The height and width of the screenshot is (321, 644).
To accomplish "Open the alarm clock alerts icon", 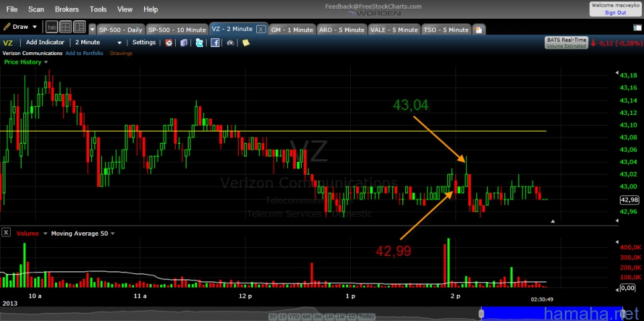I will [x=169, y=42].
